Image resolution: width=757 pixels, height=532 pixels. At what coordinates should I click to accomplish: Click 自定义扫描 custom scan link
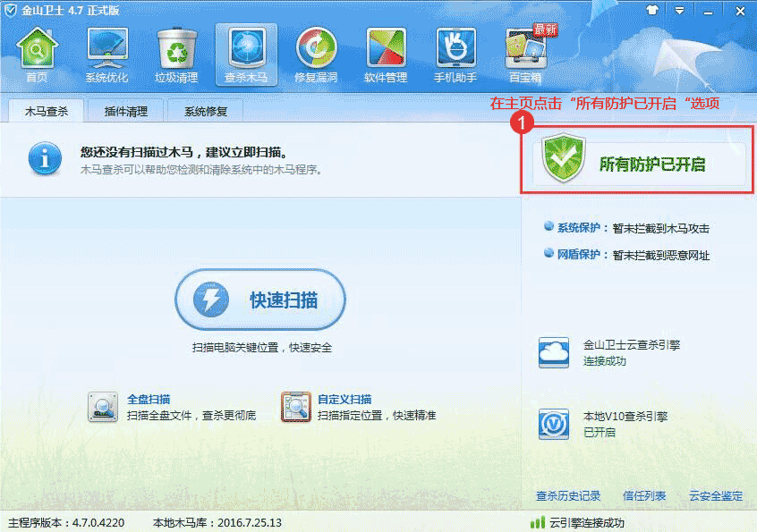point(344,400)
